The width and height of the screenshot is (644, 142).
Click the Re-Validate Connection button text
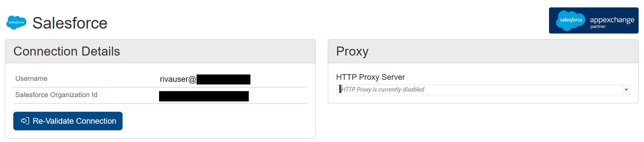coord(74,121)
